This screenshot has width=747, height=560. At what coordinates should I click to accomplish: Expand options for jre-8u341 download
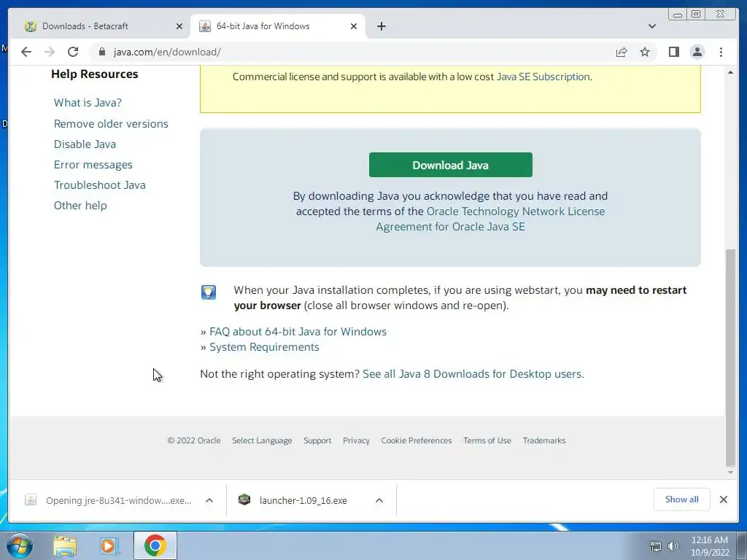pyautogui.click(x=209, y=500)
